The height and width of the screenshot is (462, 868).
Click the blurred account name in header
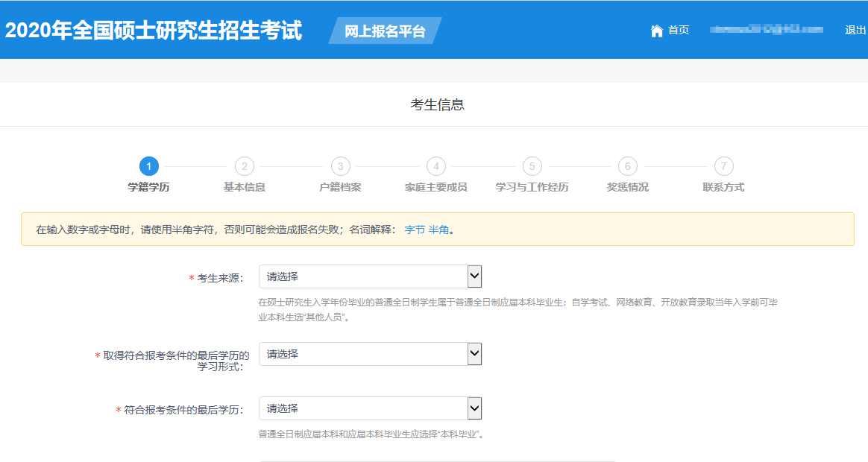tap(766, 30)
